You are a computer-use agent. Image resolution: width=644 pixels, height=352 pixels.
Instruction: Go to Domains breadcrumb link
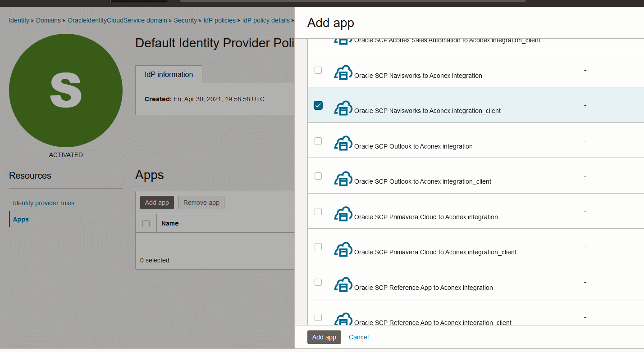point(48,20)
